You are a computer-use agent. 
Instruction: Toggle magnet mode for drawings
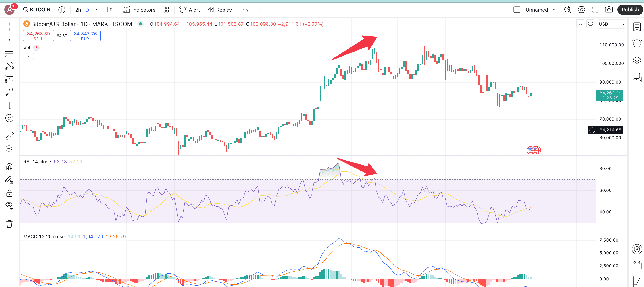click(x=9, y=167)
